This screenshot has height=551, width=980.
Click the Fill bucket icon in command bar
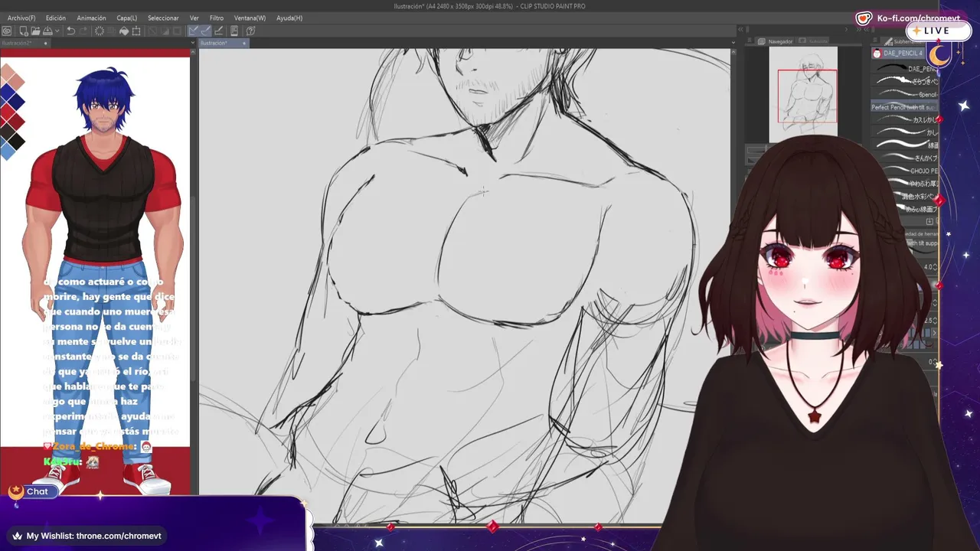pyautogui.click(x=124, y=31)
